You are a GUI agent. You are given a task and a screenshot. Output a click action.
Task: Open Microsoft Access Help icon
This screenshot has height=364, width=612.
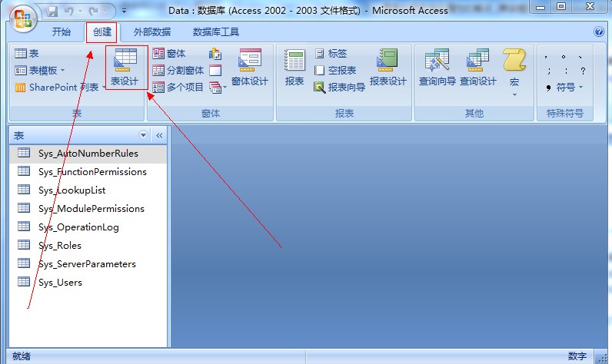coord(598,31)
